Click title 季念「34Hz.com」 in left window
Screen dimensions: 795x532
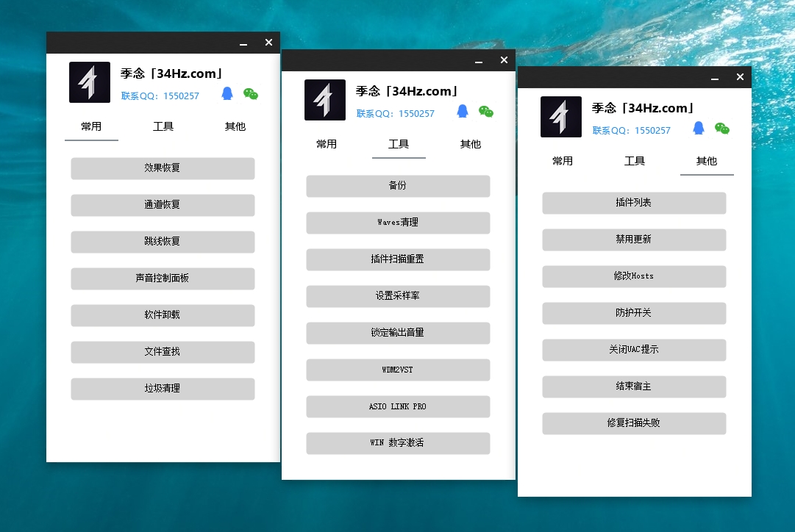(x=172, y=73)
